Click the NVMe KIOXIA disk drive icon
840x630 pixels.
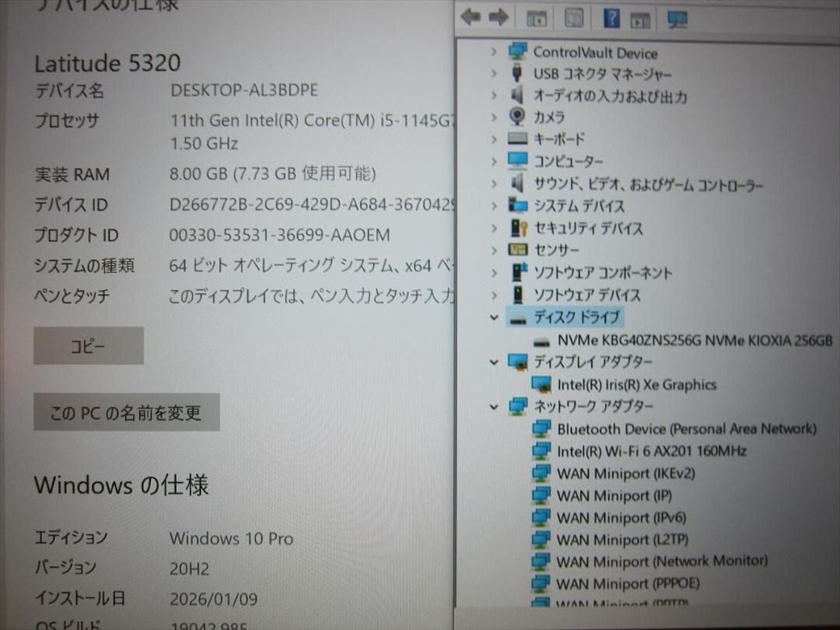542,341
